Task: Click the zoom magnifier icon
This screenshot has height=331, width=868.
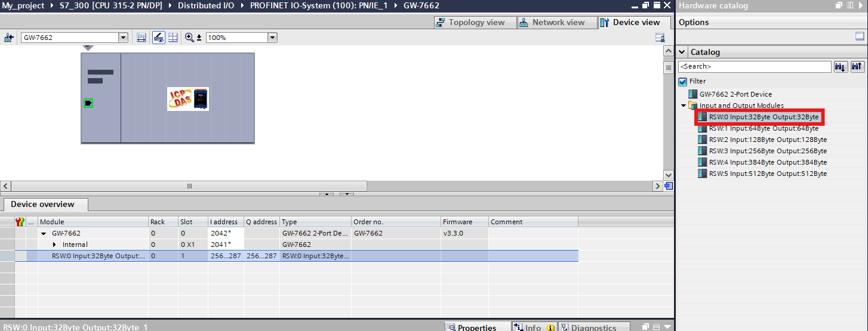Action: [x=190, y=38]
